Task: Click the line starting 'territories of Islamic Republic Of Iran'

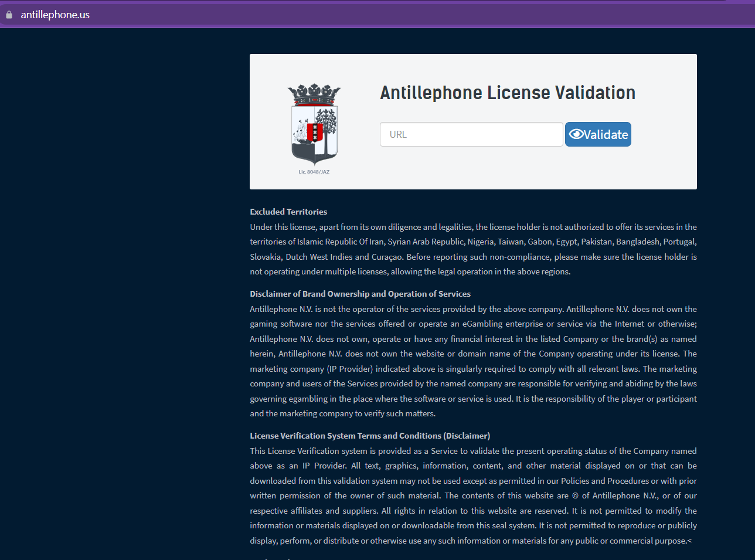Action: pos(474,242)
